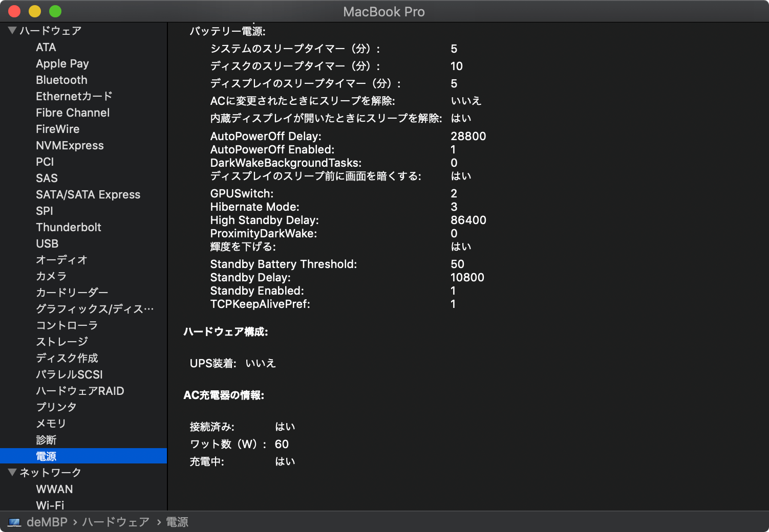Select Bluetooth in the sidebar
Viewport: 769px width, 532px height.
61,80
